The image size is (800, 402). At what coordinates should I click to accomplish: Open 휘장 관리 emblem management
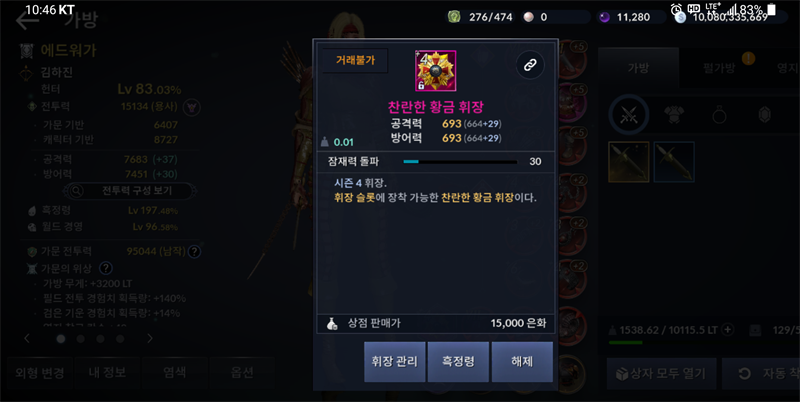(394, 362)
